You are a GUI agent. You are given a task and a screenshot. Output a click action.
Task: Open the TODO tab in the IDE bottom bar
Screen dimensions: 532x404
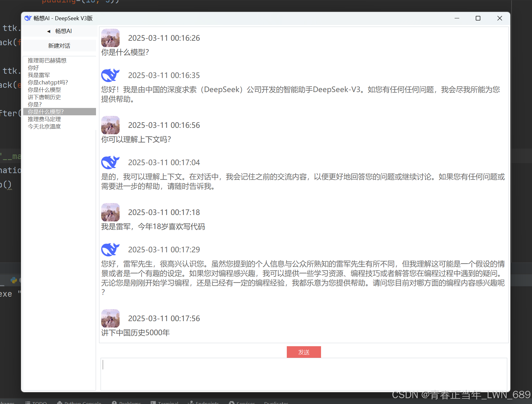click(x=36, y=402)
